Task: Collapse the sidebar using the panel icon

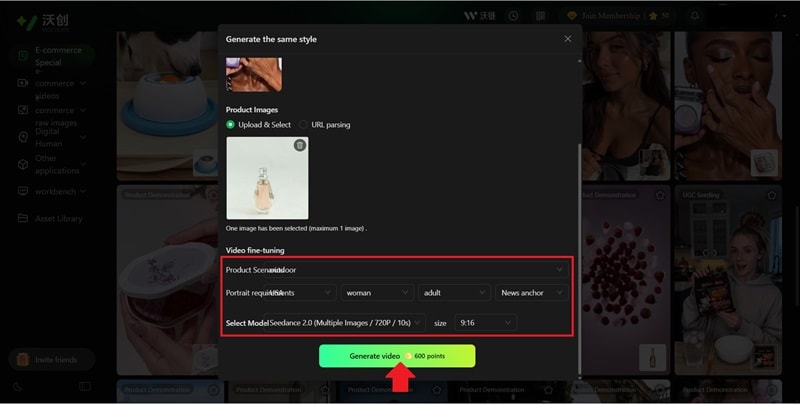Action: pyautogui.click(x=85, y=386)
